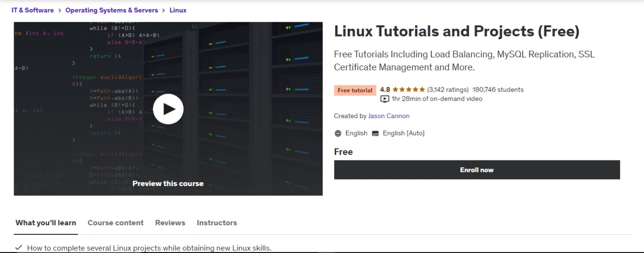The image size is (644, 253).
Task: Select the What you'll learn tab
Action: click(46, 223)
